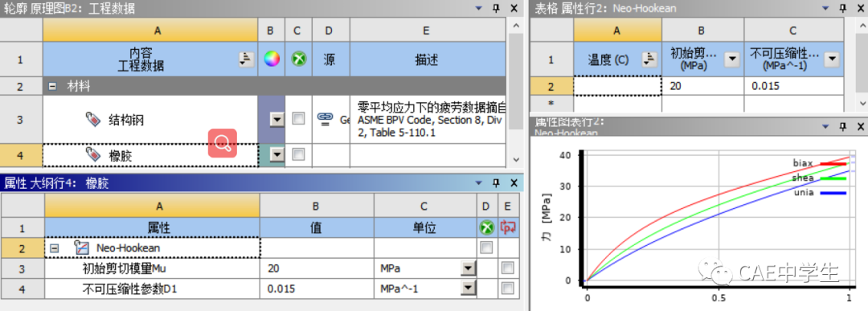Pin the 属性 大纲行4 properties panel
This screenshot has height=311, width=868.
[496, 183]
